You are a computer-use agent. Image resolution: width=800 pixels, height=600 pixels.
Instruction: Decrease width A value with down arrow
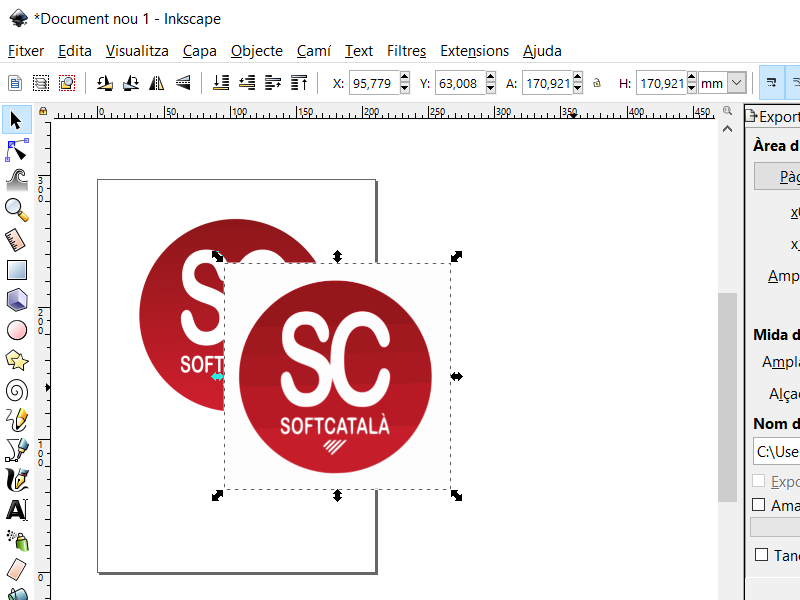[578, 88]
